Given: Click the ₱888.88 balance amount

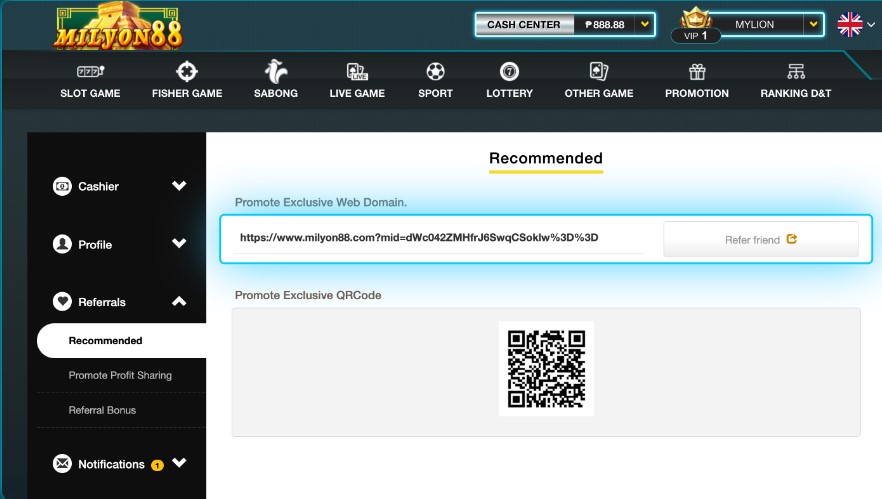Looking at the screenshot, I should [605, 25].
